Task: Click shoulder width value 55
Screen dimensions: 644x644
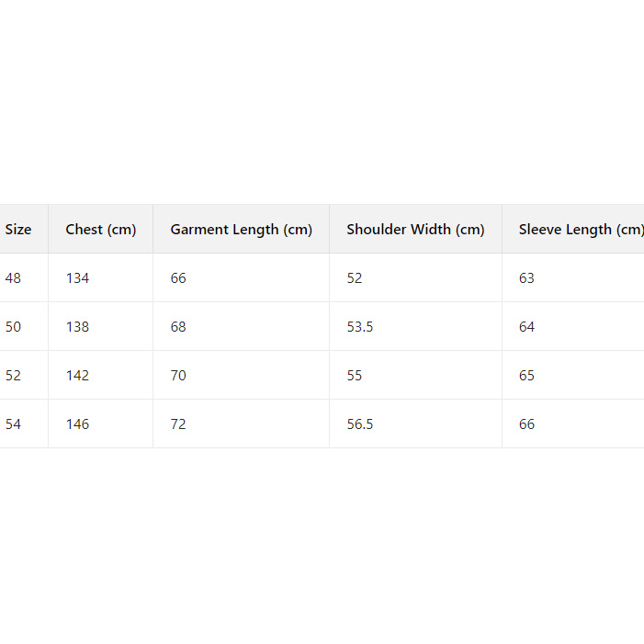Action: point(355,376)
